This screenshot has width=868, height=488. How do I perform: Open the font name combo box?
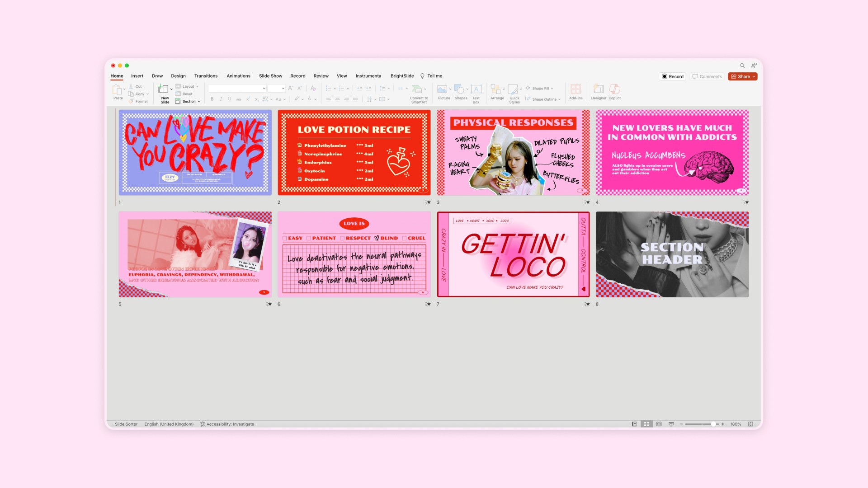pyautogui.click(x=237, y=89)
